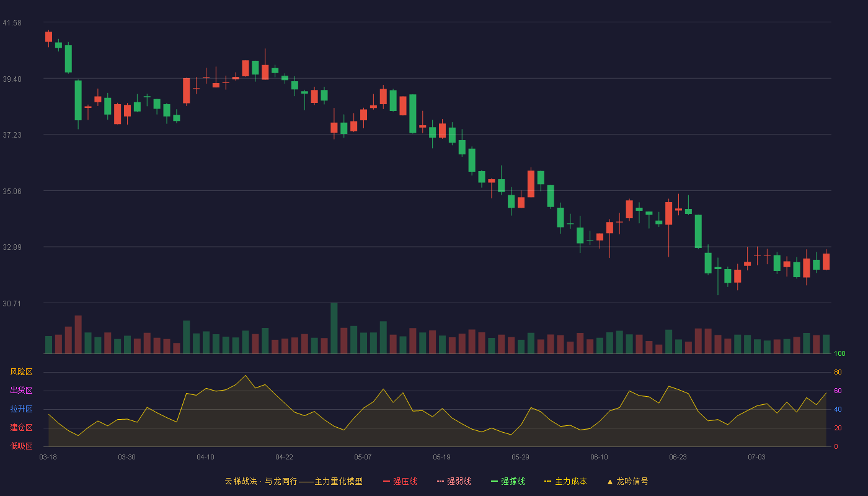This screenshot has height=496, width=868.
Task: Click the 30.71 price axis label
Action: click(x=12, y=304)
